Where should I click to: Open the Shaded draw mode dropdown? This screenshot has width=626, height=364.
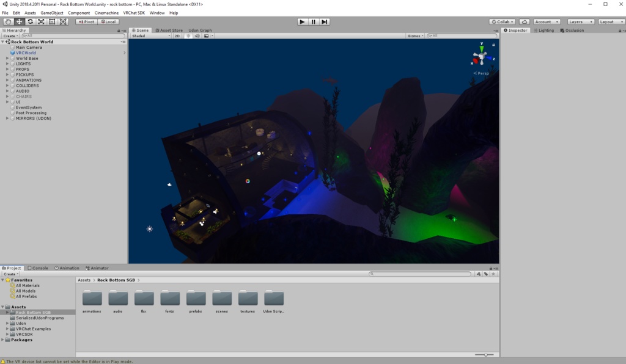click(149, 35)
